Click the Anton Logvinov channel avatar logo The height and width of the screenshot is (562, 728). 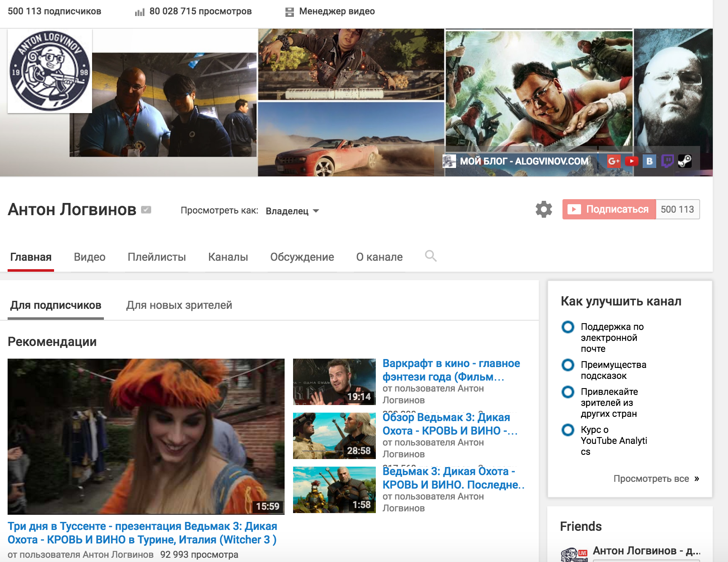[50, 71]
